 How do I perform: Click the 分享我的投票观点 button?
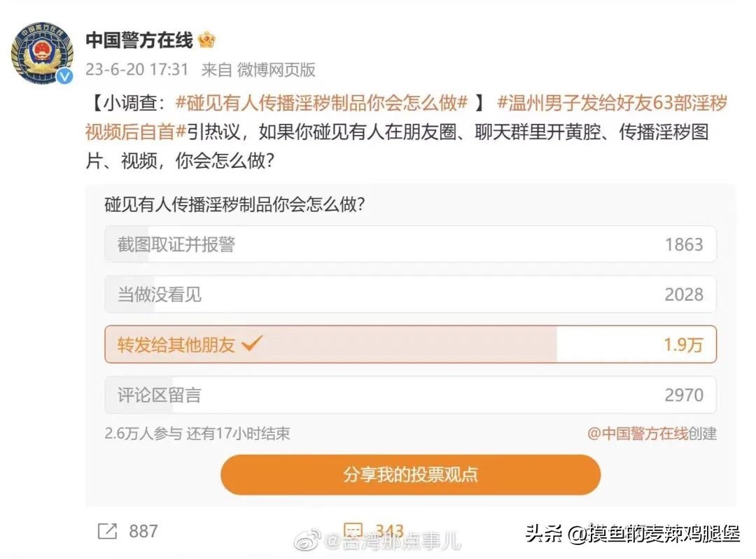click(x=410, y=474)
